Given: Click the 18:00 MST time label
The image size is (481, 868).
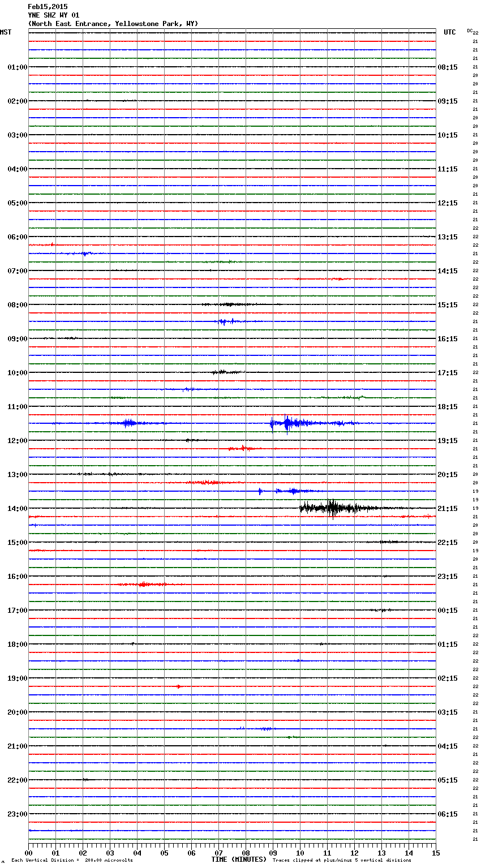Looking at the screenshot, I should 17,644.
